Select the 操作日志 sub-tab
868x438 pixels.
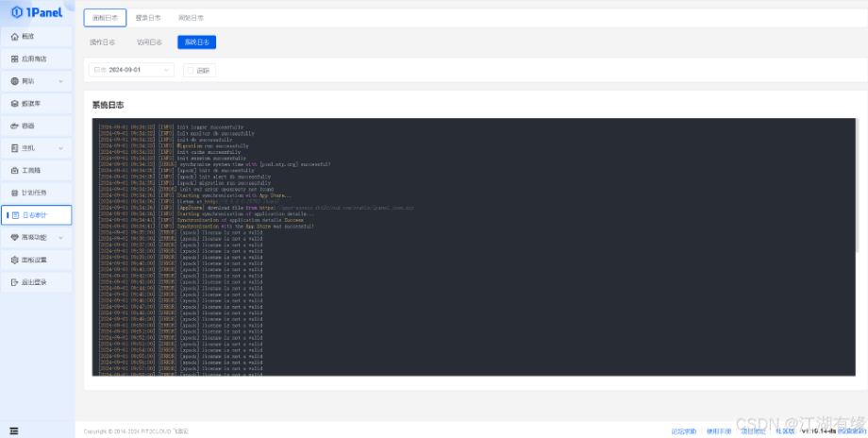tap(103, 42)
